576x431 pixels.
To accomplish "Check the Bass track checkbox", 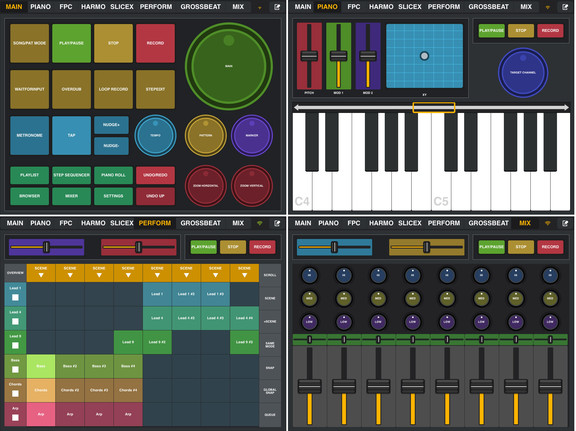I will (15, 370).
